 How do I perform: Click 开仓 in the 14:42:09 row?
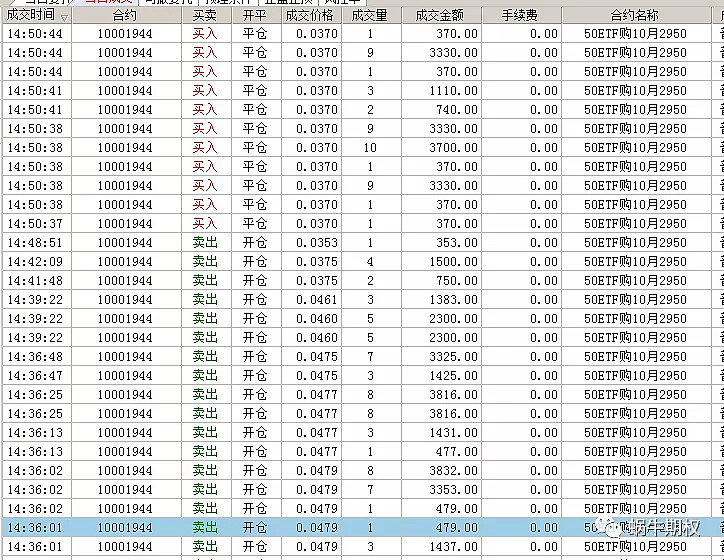[x=255, y=262]
